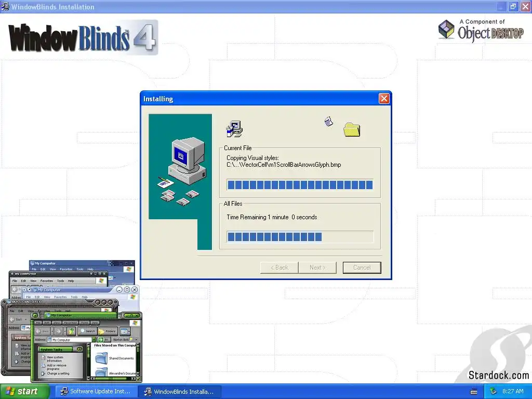Image resolution: width=532 pixels, height=399 pixels.
Task: Click the "Installing" dialog title
Action: point(158,99)
